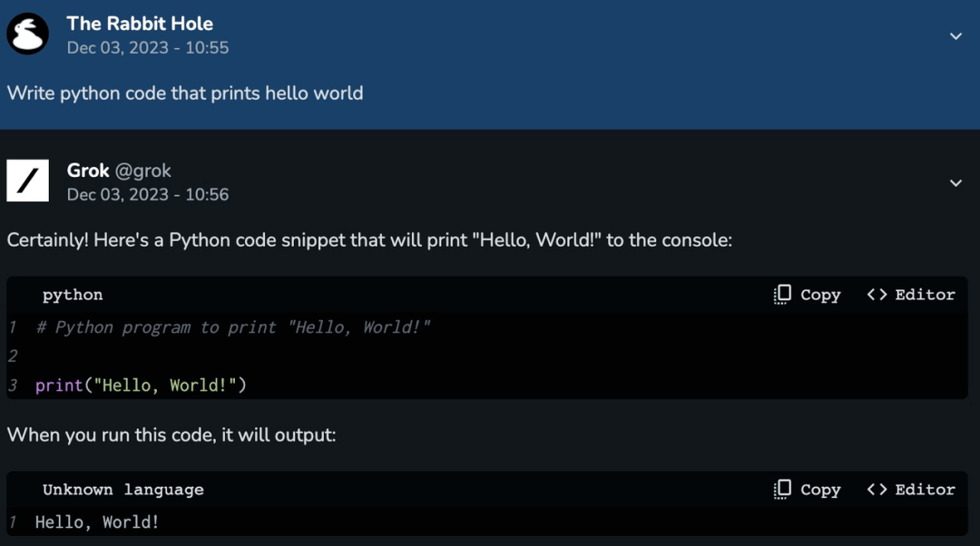Open The Rabbit Hole profile name
980x546 pixels.
pyautogui.click(x=140, y=24)
